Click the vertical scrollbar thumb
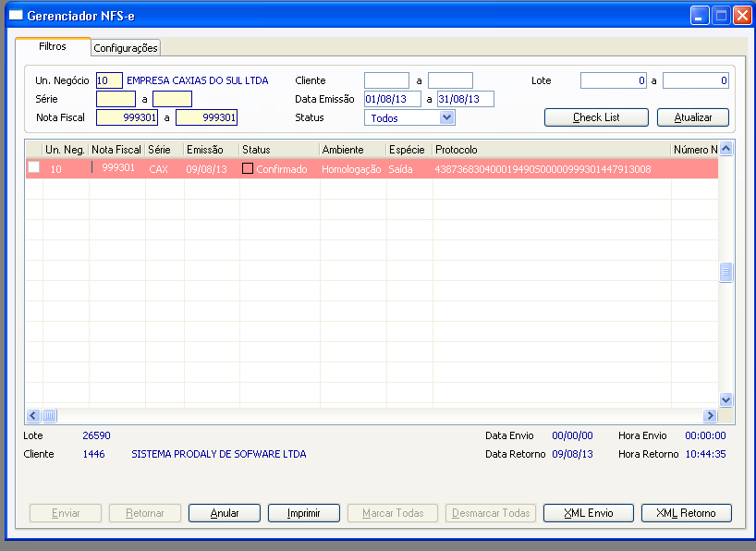 point(726,272)
